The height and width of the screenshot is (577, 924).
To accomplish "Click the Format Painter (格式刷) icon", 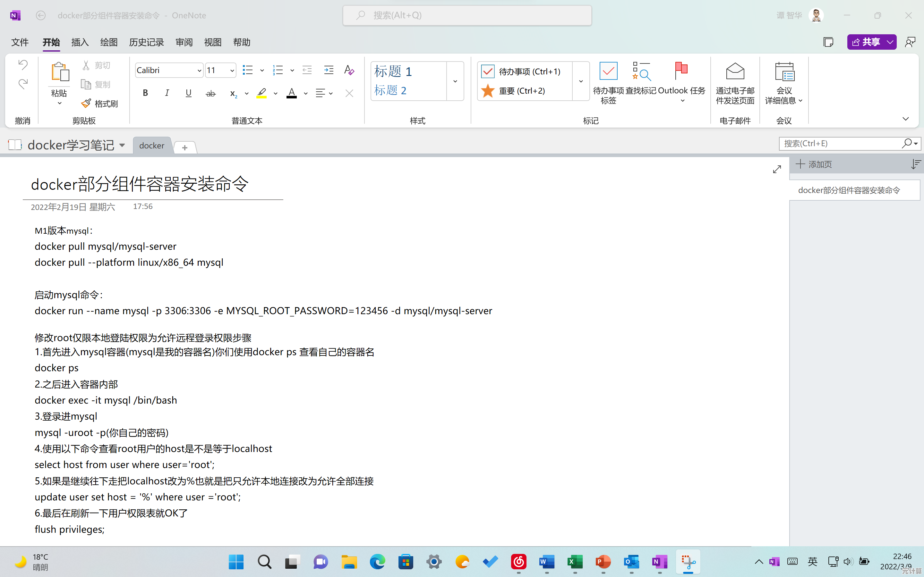I will [86, 104].
